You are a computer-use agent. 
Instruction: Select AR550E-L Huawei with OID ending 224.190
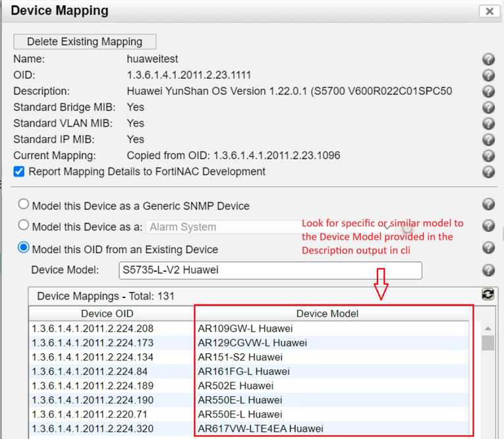249,400
